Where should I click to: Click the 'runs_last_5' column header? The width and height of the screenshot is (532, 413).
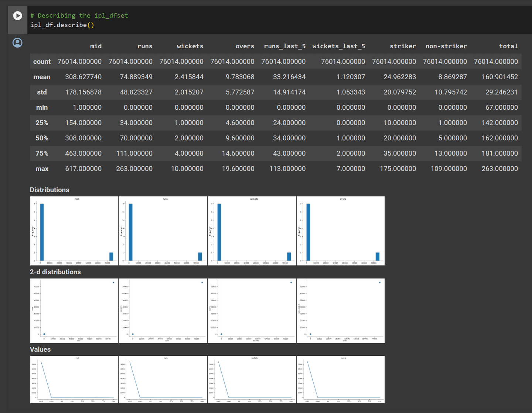tap(285, 46)
